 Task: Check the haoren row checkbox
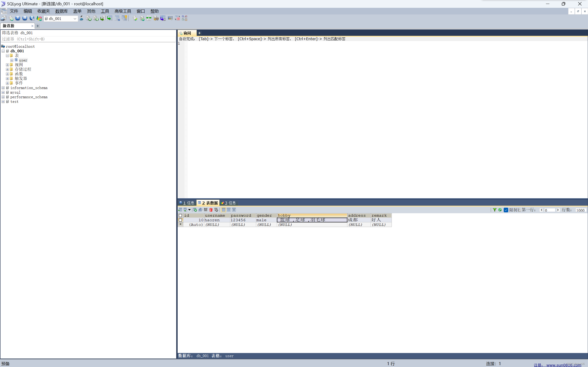pyautogui.click(x=180, y=220)
